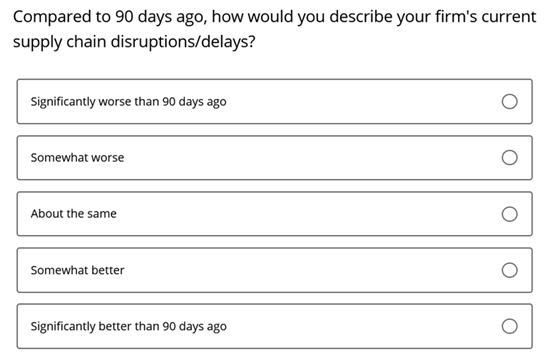
Task: Click the word 'Significantly' in the last option
Action: (63, 327)
